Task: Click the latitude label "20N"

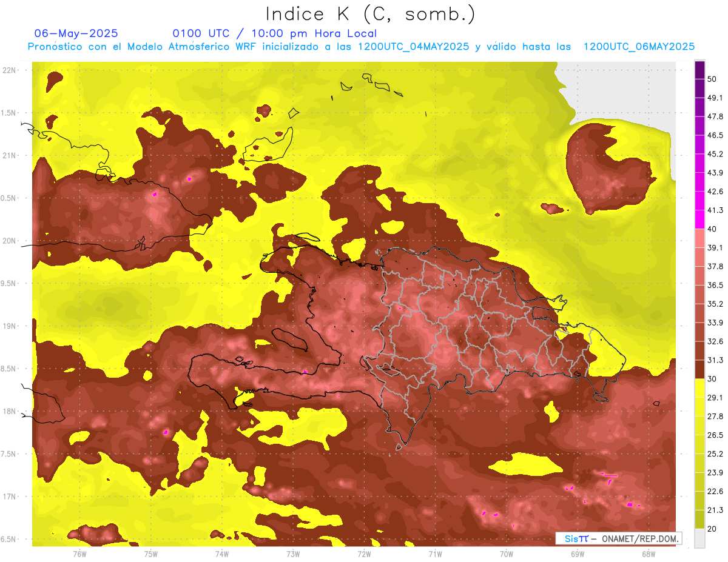Action: (10, 241)
